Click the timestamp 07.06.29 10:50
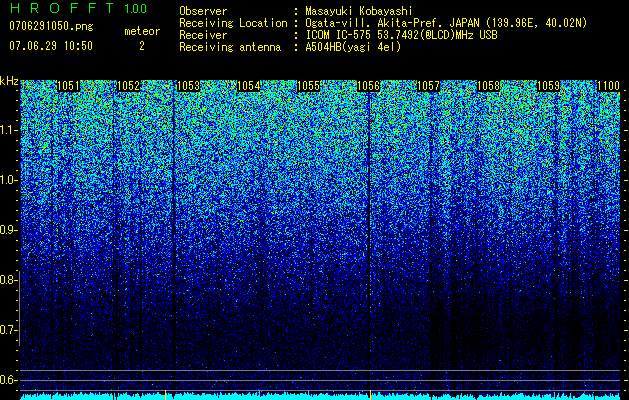Screen dimensions: 629x400 (51, 46)
